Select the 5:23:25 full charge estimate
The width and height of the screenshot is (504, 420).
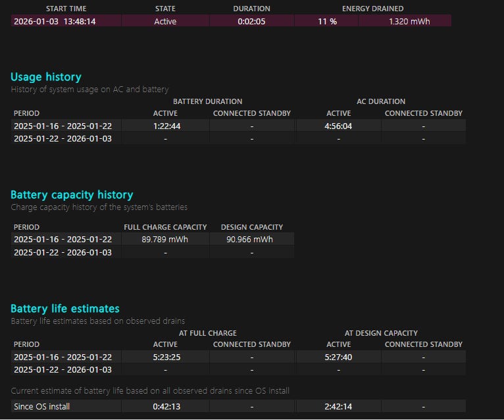coord(165,357)
